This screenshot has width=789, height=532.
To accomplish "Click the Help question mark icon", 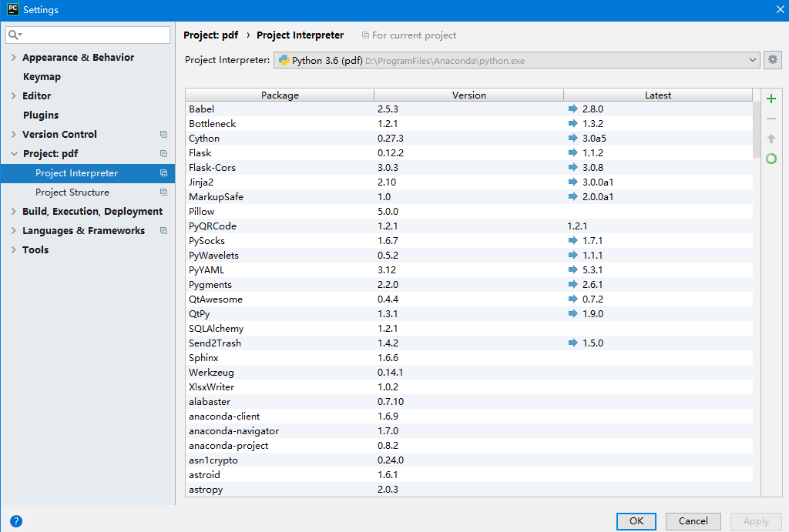I will [x=17, y=520].
